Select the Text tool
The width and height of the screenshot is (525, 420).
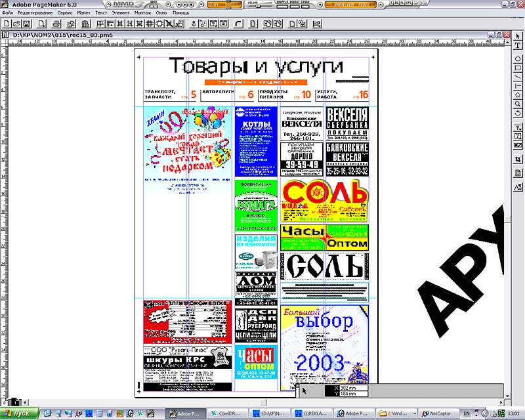coord(518,45)
